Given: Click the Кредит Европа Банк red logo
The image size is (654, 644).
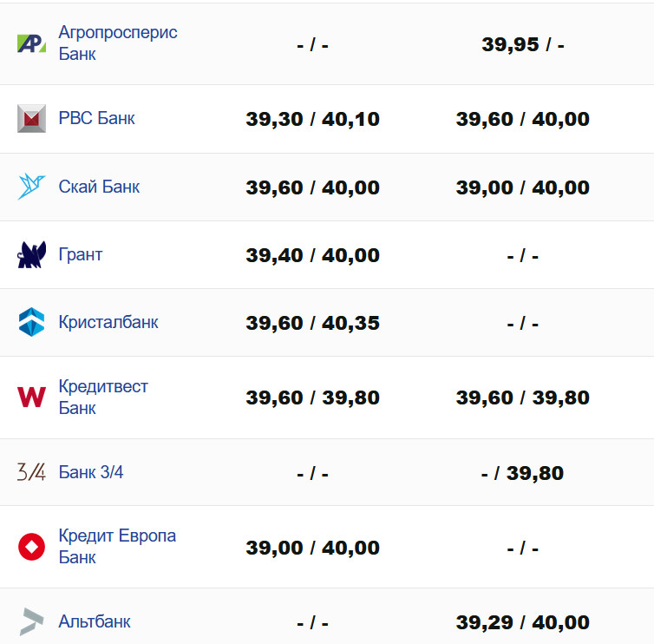Looking at the screenshot, I should (31, 547).
